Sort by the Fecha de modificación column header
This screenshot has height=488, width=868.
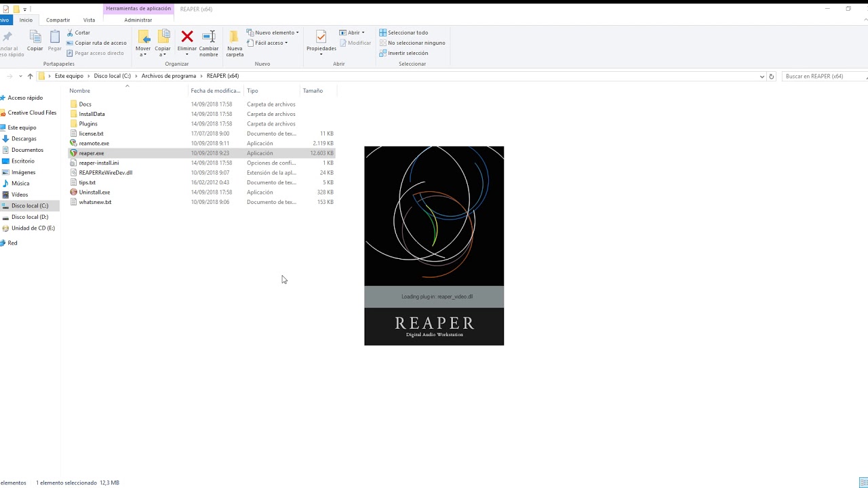pyautogui.click(x=216, y=91)
